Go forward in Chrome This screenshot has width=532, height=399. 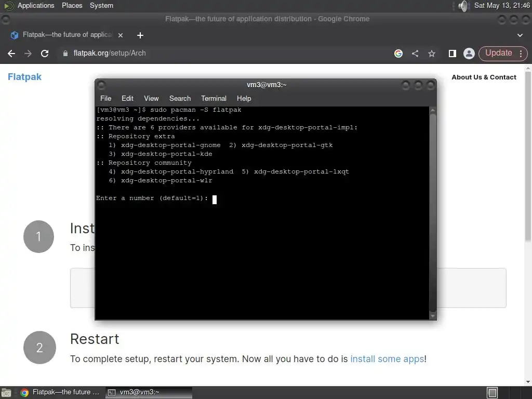pyautogui.click(x=28, y=54)
